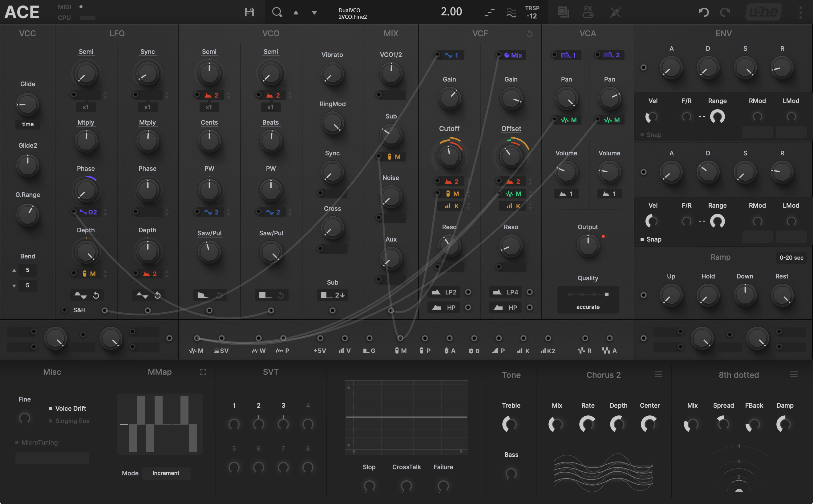Toggle Snap in the second envelope
Screen dimensions: 813x504
651,240
